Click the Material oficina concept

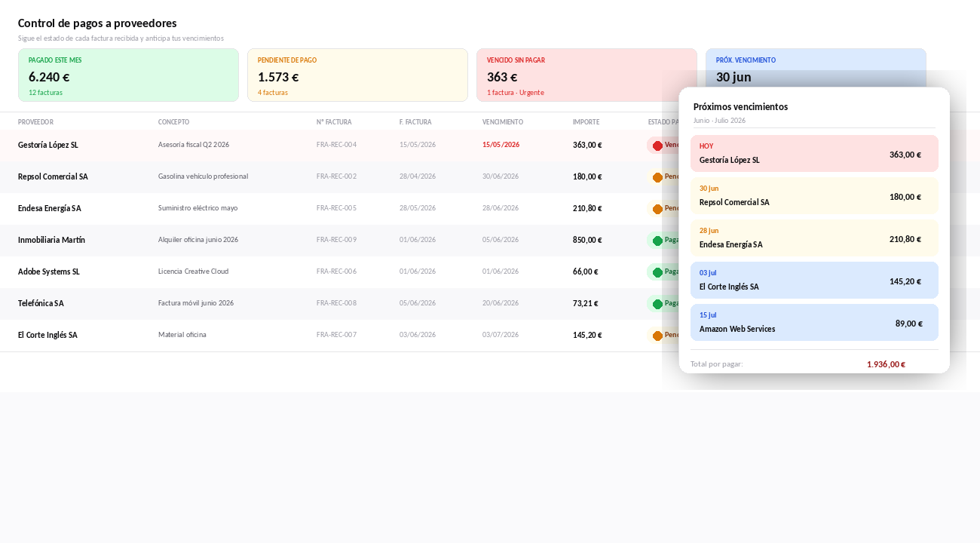pyautogui.click(x=182, y=335)
